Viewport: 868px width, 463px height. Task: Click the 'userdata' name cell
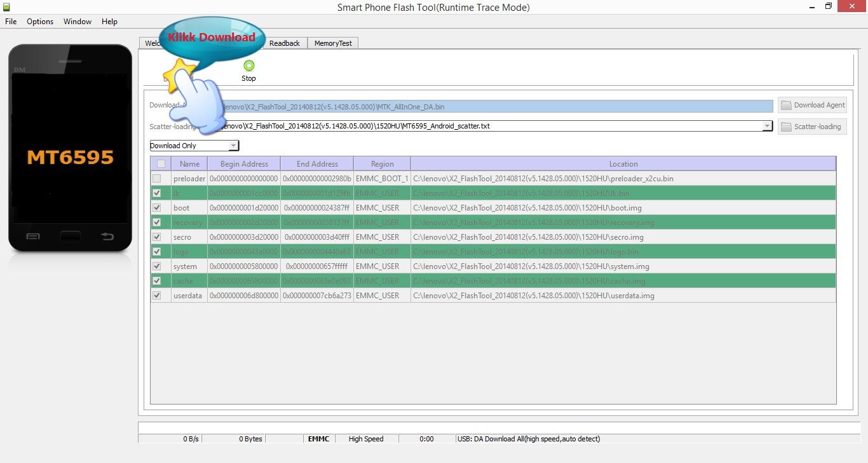189,296
